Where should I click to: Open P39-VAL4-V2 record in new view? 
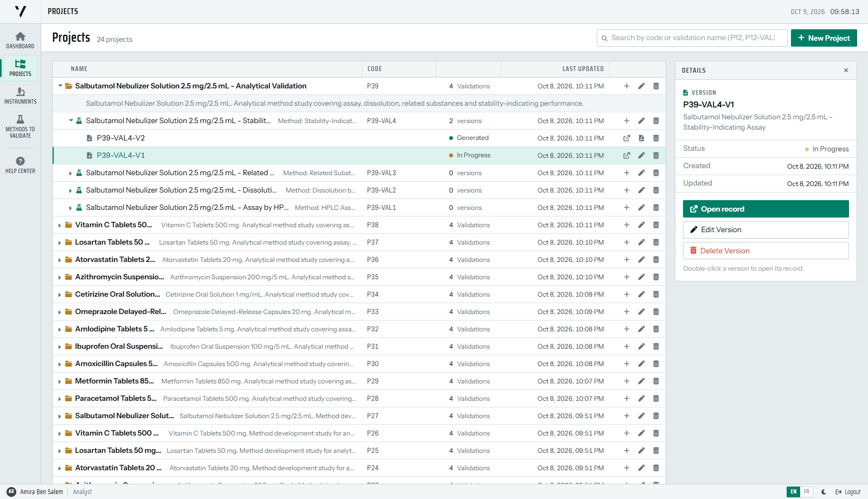627,138
